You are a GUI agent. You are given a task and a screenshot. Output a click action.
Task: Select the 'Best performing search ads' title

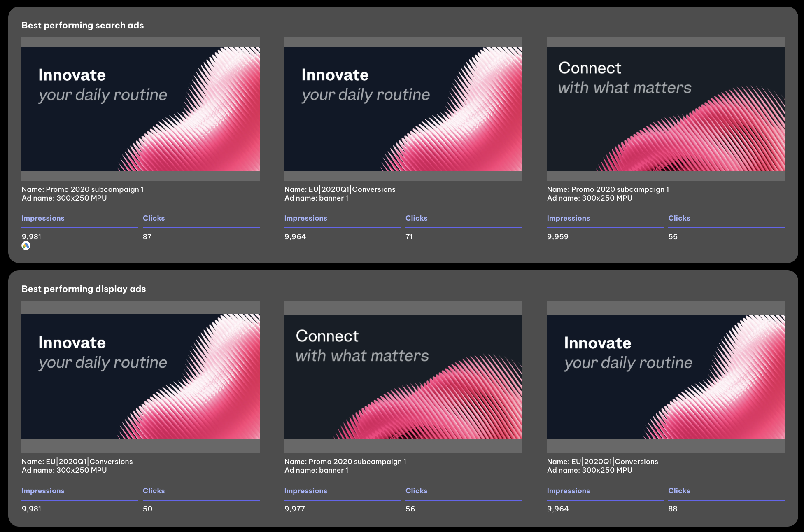point(83,26)
